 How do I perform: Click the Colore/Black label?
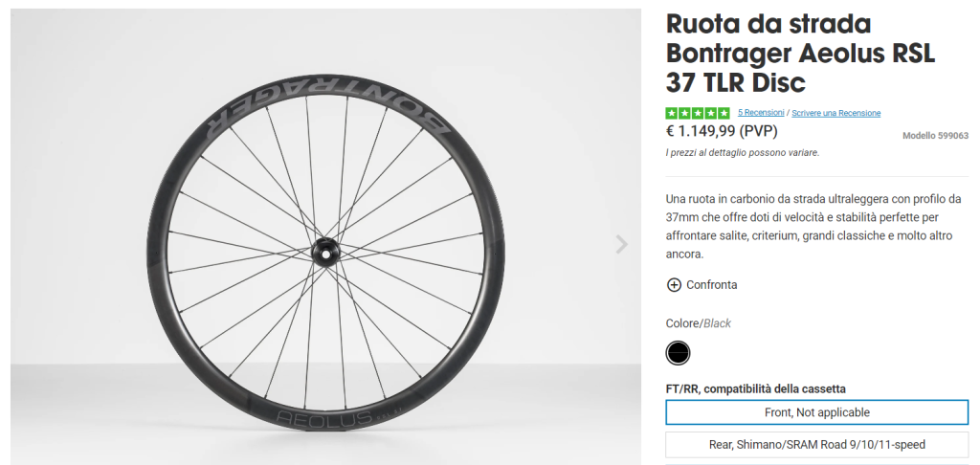point(698,323)
